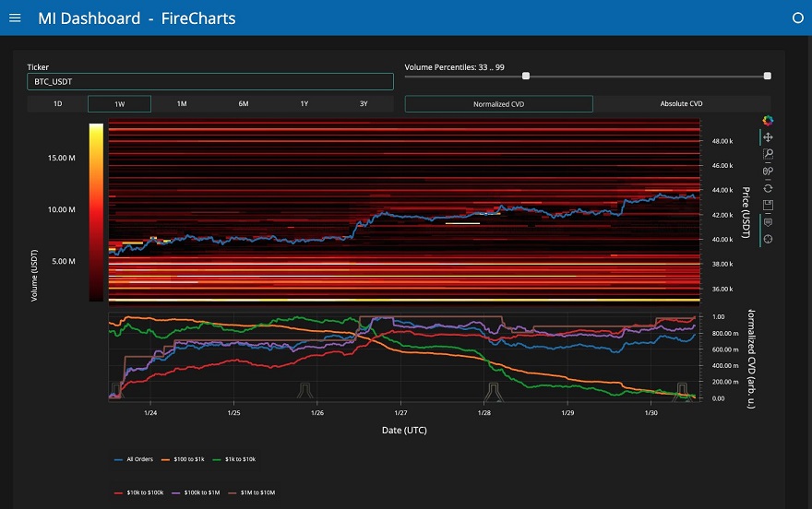Image resolution: width=812 pixels, height=509 pixels.
Task: Switch to the 1M time range
Action: tap(182, 104)
